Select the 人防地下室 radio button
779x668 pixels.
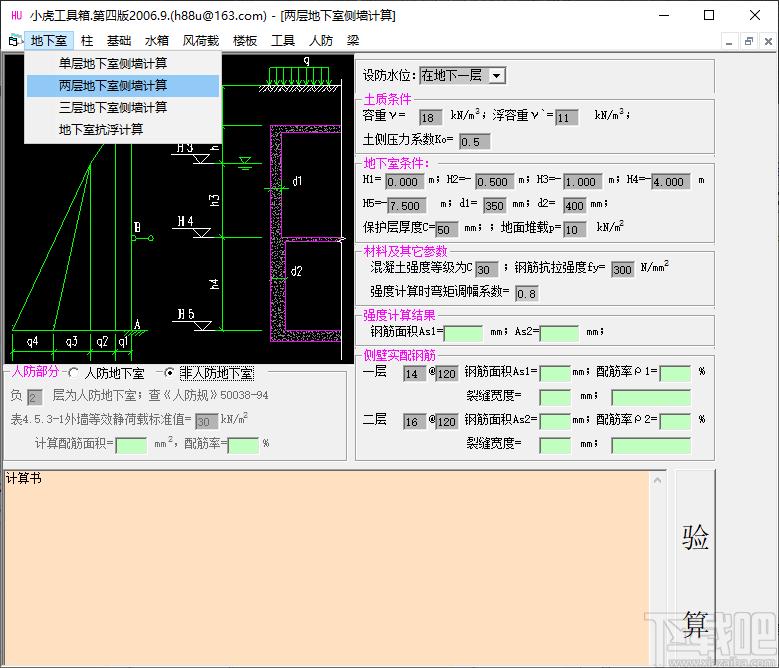tap(74, 372)
